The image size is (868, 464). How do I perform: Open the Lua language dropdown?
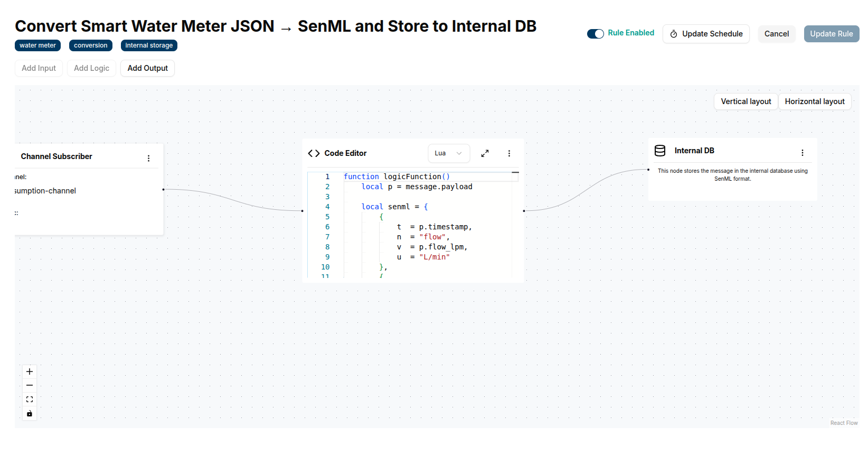tap(448, 153)
